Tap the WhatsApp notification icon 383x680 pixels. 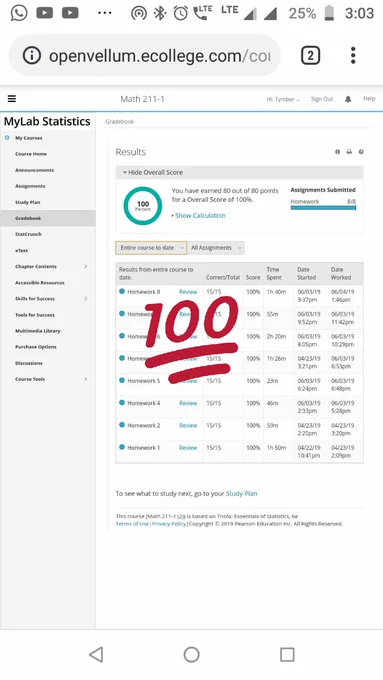point(19,13)
